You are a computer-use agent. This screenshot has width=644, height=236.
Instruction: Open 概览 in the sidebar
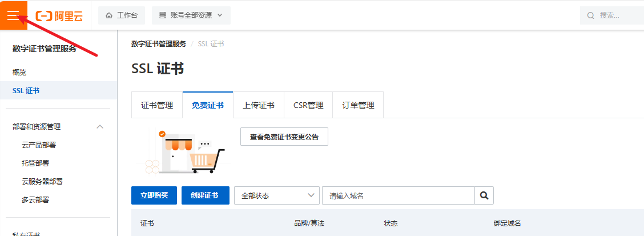pyautogui.click(x=19, y=72)
